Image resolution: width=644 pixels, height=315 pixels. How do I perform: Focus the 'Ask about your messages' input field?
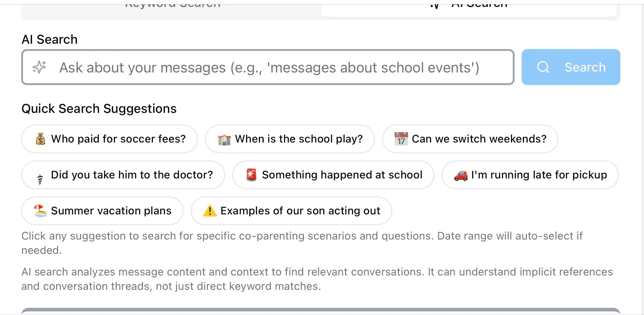coord(269,67)
